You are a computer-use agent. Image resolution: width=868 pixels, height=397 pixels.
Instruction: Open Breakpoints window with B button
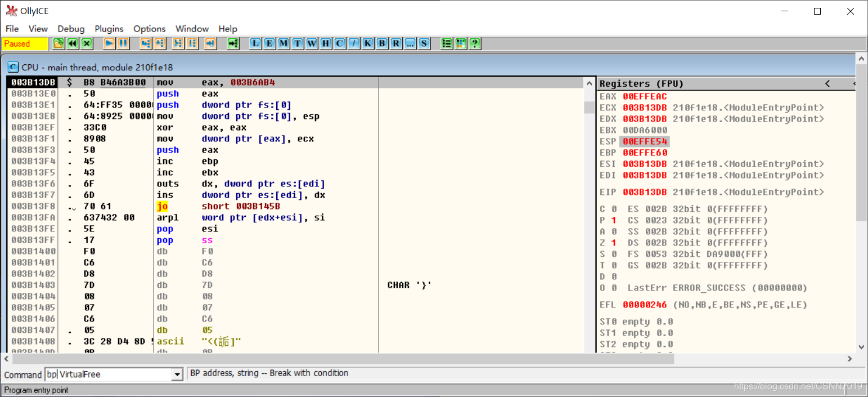(x=383, y=43)
